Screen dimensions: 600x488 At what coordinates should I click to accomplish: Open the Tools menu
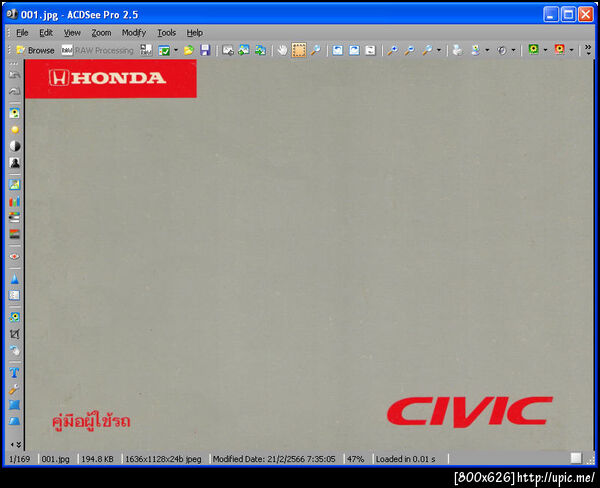166,33
